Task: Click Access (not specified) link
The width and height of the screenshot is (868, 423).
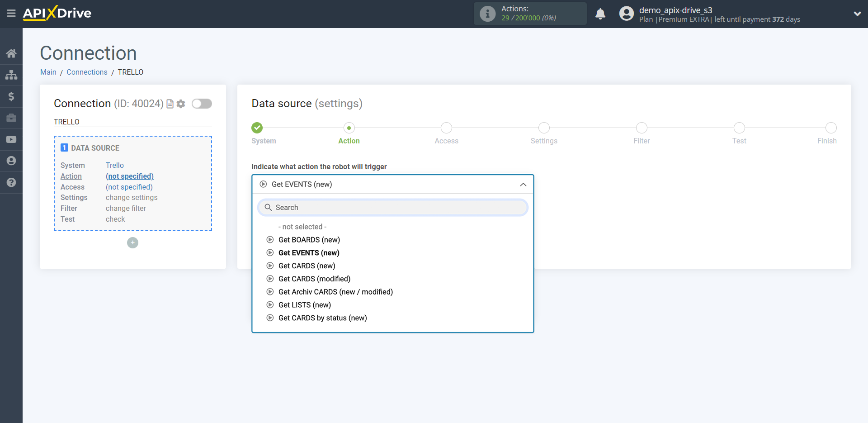Action: tap(129, 187)
